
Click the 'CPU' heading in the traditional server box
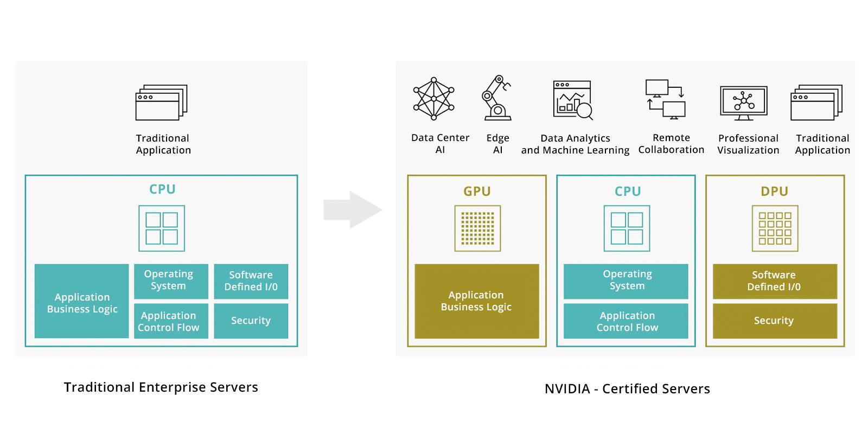162,189
